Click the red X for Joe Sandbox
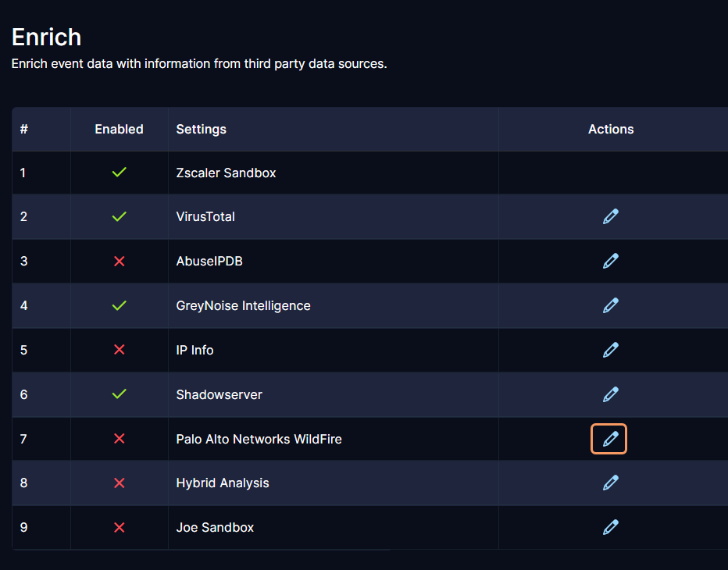The height and width of the screenshot is (570, 728). 120,527
